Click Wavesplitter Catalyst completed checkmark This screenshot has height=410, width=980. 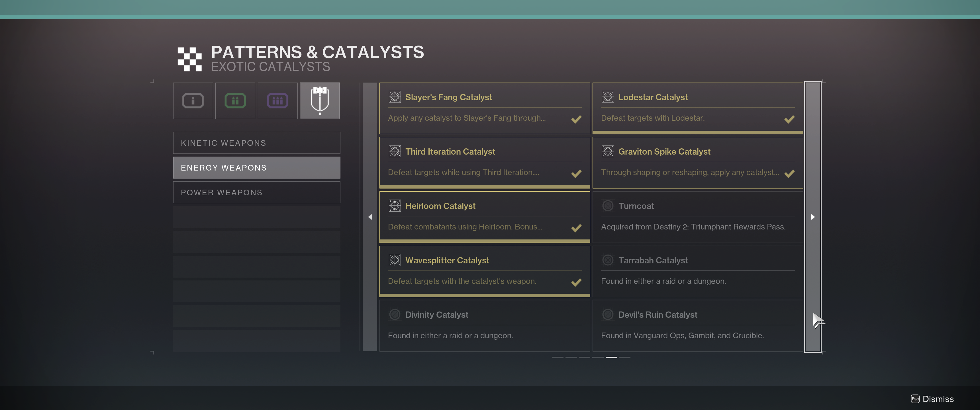pos(576,282)
